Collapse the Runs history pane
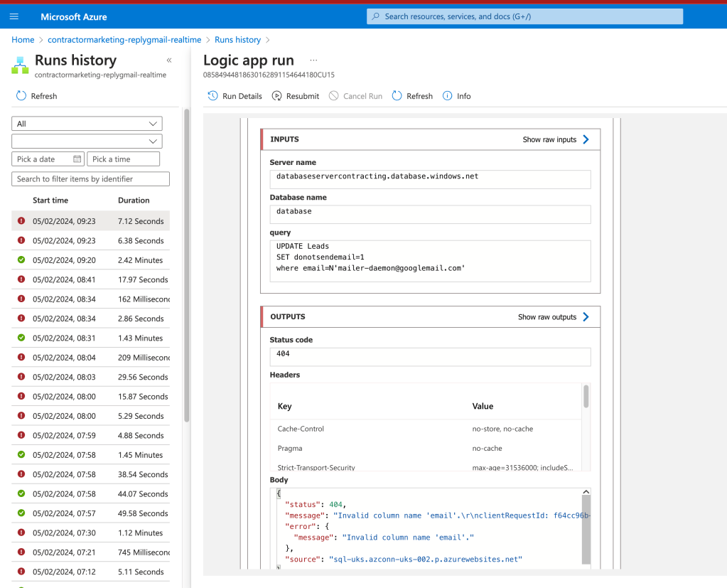 pyautogui.click(x=169, y=60)
